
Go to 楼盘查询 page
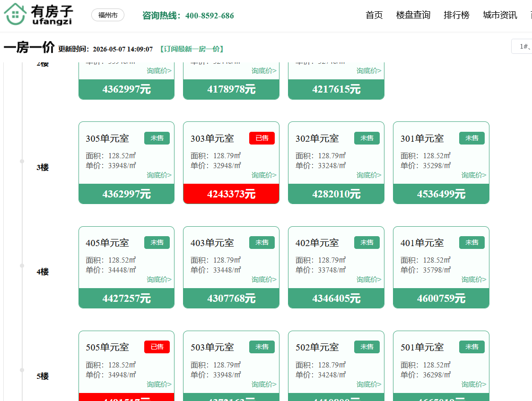(413, 15)
